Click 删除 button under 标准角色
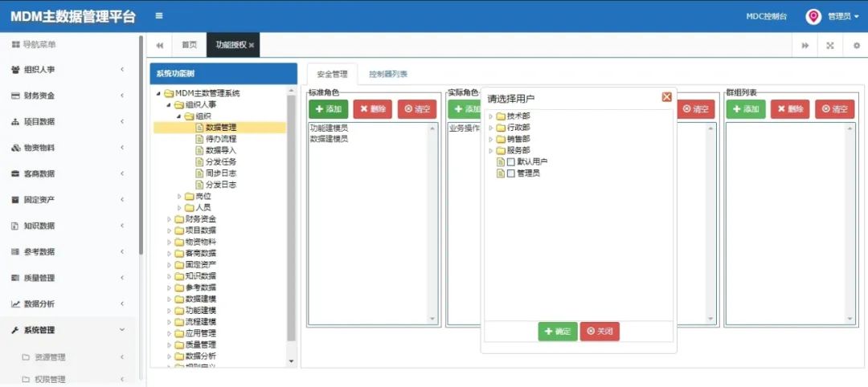This screenshot has width=868, height=387. pos(373,109)
